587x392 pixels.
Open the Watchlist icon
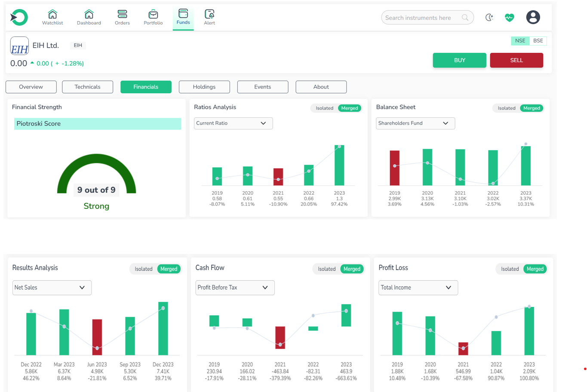52,14
